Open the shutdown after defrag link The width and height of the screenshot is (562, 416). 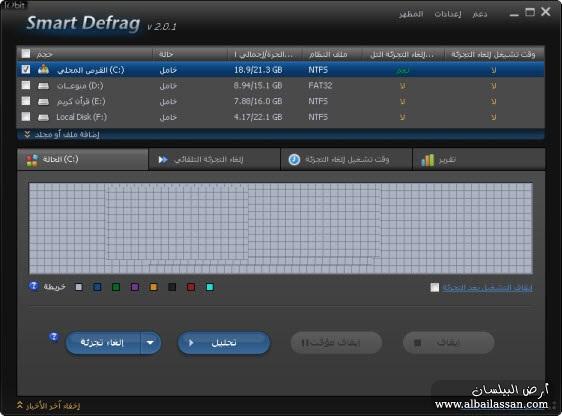(487, 287)
